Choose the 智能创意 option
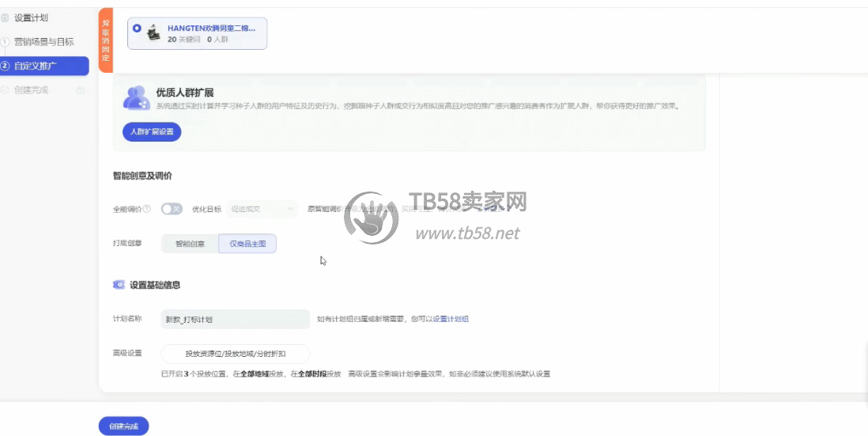The height and width of the screenshot is (436, 868). click(190, 244)
